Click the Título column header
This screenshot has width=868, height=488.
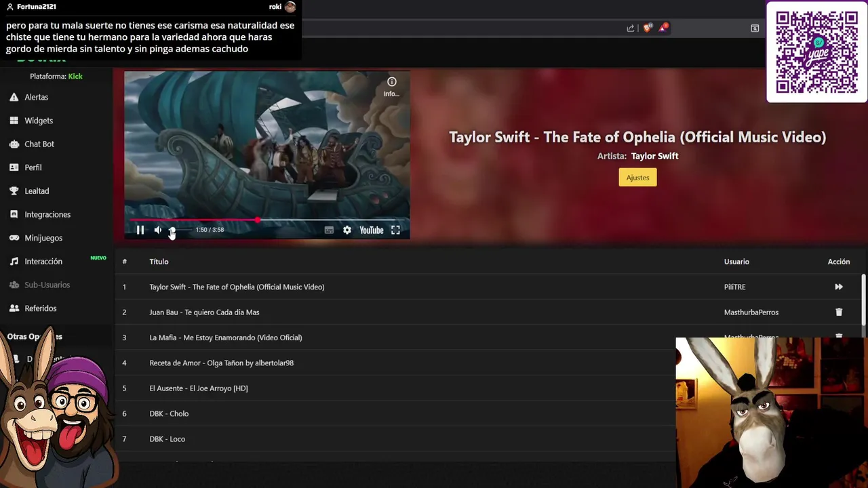pyautogui.click(x=159, y=262)
